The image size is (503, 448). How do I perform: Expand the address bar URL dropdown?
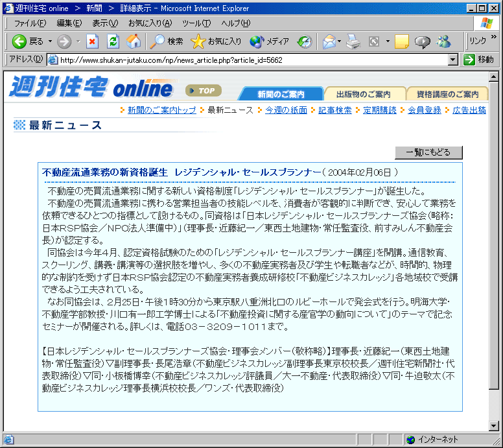click(x=452, y=60)
